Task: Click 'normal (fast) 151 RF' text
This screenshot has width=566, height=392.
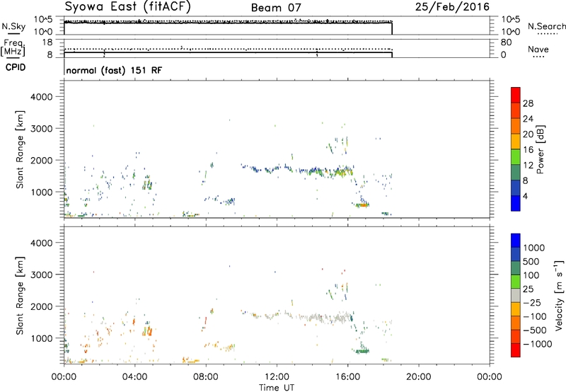Action: (x=114, y=70)
